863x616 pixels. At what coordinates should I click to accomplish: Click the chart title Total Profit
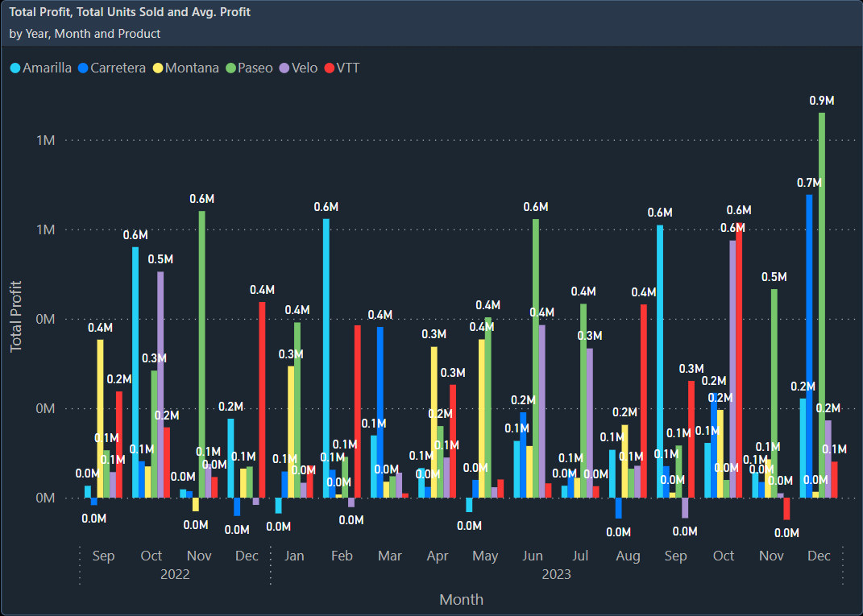pos(129,12)
